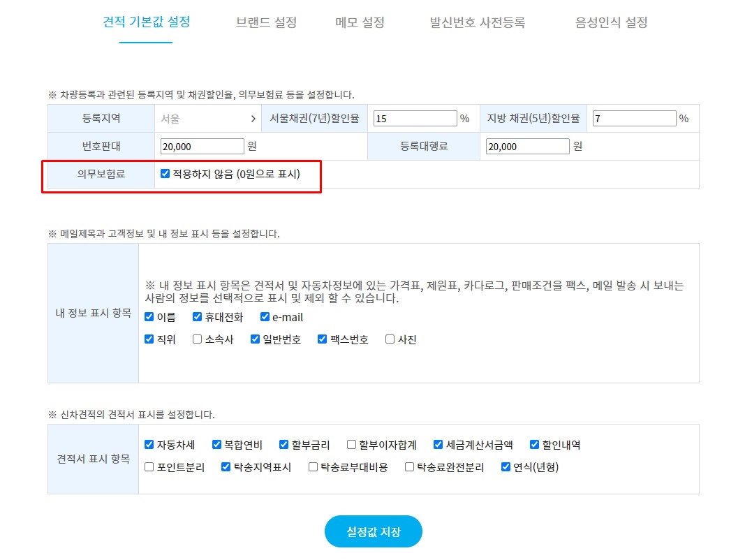Open the 발신번호 사전등록 tab
752x560 pixels.
pyautogui.click(x=477, y=22)
